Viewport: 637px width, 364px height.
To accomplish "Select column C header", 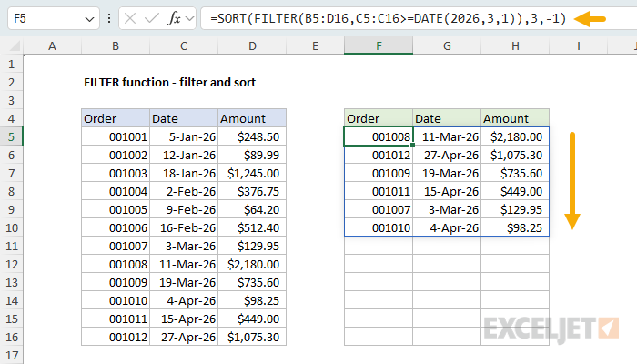I will [x=184, y=45].
